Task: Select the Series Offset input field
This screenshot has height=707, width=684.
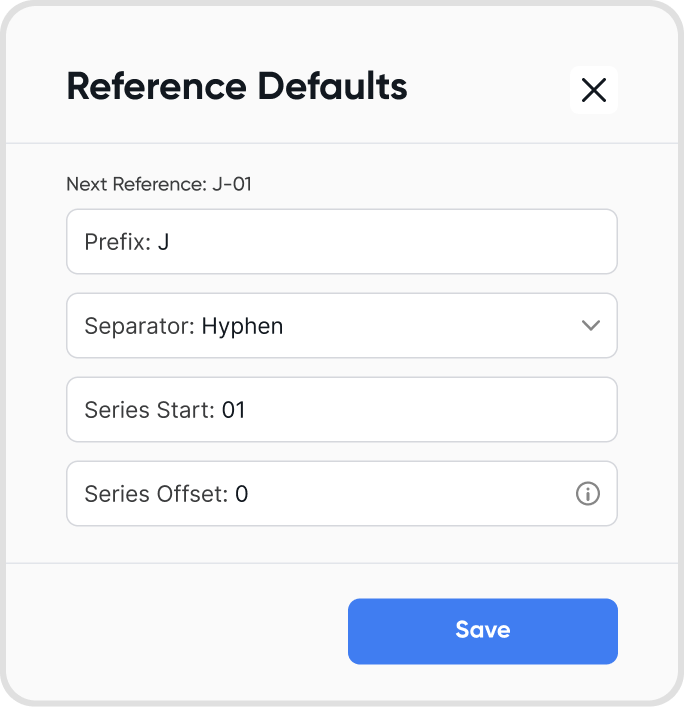Action: click(x=342, y=493)
